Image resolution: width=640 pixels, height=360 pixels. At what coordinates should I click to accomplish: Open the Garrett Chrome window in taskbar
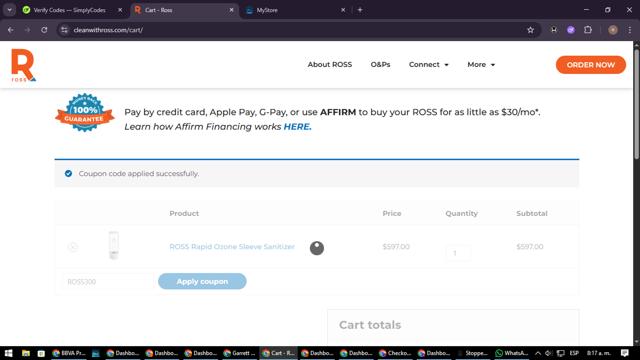[x=240, y=353]
